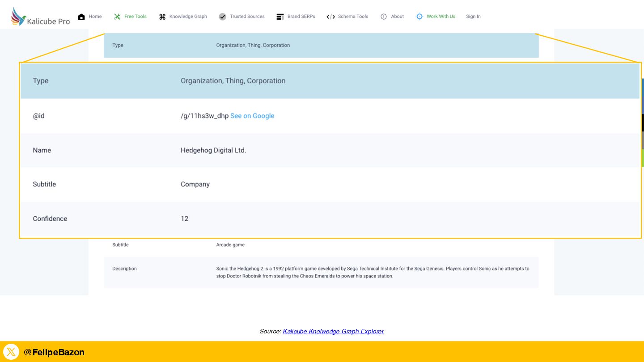Click the About info icon
The height and width of the screenshot is (362, 644).
[384, 17]
